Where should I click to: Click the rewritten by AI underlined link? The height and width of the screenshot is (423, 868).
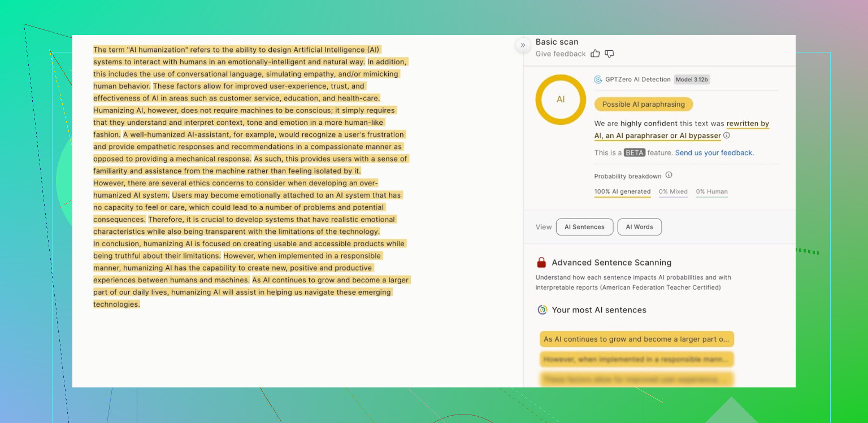coord(747,124)
